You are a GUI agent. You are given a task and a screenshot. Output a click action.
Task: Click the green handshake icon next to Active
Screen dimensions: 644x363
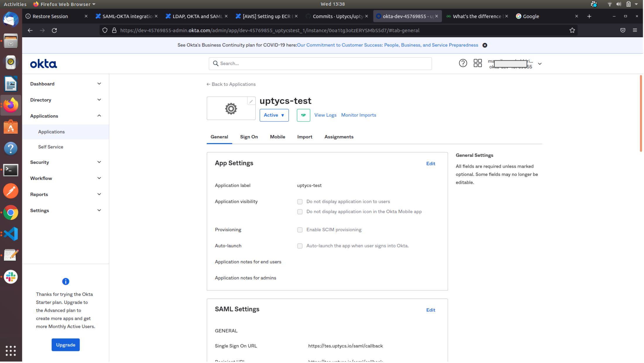pos(303,115)
